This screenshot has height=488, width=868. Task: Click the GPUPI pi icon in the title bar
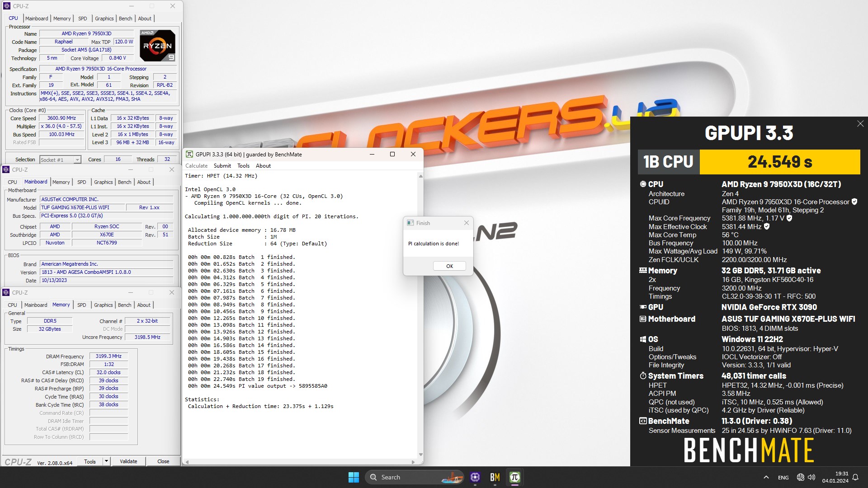[x=189, y=154]
